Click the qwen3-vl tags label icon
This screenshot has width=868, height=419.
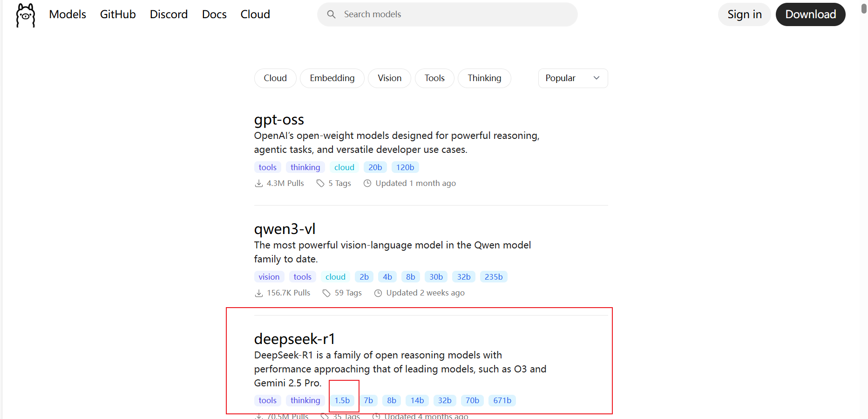pyautogui.click(x=326, y=293)
